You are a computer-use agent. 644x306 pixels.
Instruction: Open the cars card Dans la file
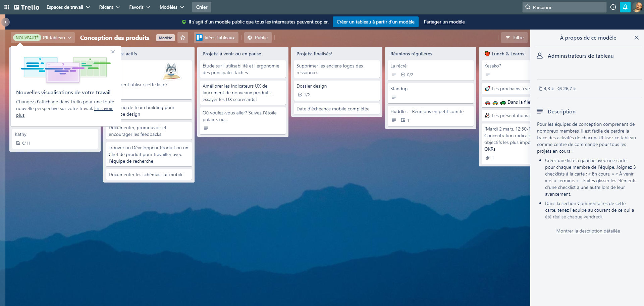(x=506, y=102)
